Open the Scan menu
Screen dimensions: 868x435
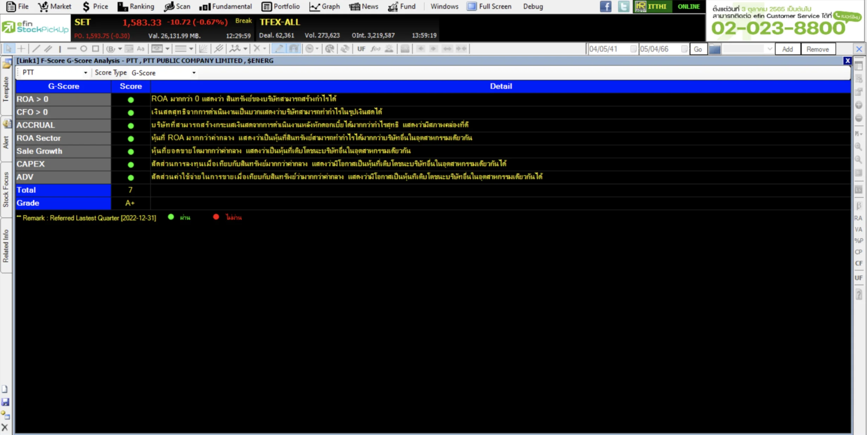[177, 6]
